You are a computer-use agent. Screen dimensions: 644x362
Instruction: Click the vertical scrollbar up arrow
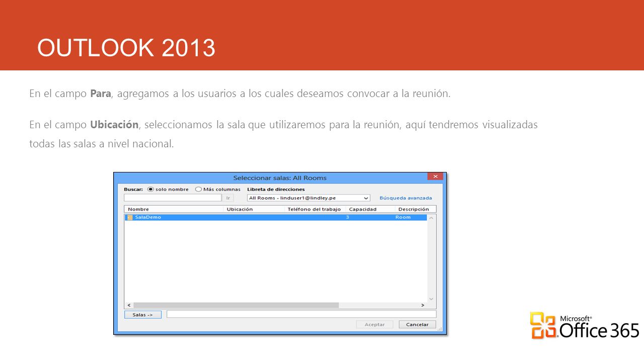coord(431,217)
